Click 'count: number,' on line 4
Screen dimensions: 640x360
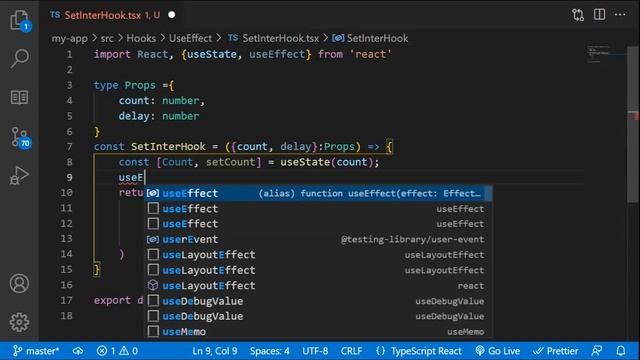coord(162,101)
